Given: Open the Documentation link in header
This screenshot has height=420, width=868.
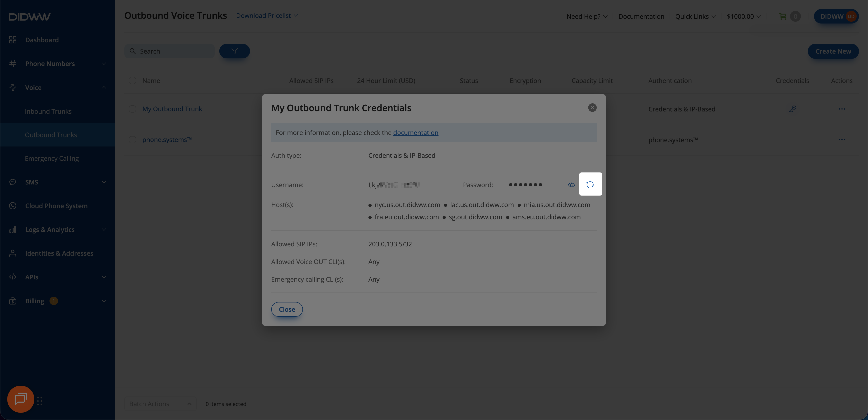Looking at the screenshot, I should 641,16.
